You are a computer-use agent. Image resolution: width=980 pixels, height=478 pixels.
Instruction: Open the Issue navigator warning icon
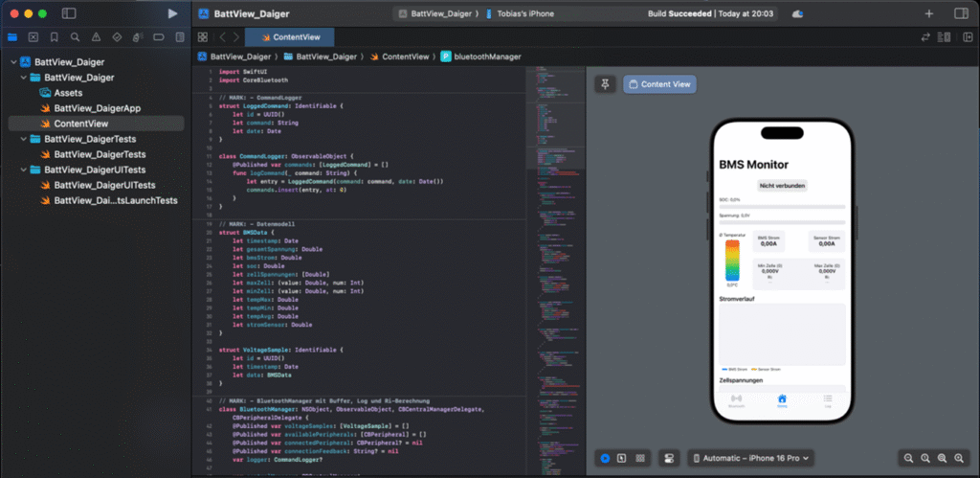96,36
